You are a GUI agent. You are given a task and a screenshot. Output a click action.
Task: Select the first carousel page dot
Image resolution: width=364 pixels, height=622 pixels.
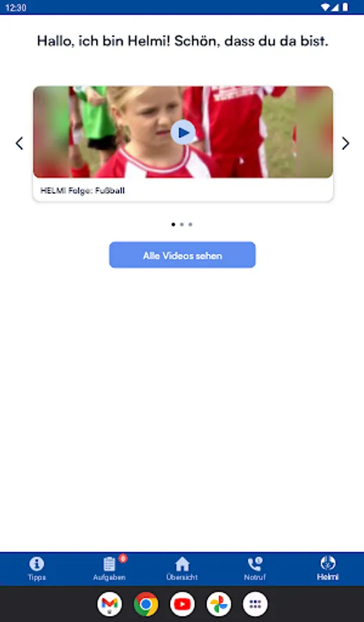[x=173, y=225]
